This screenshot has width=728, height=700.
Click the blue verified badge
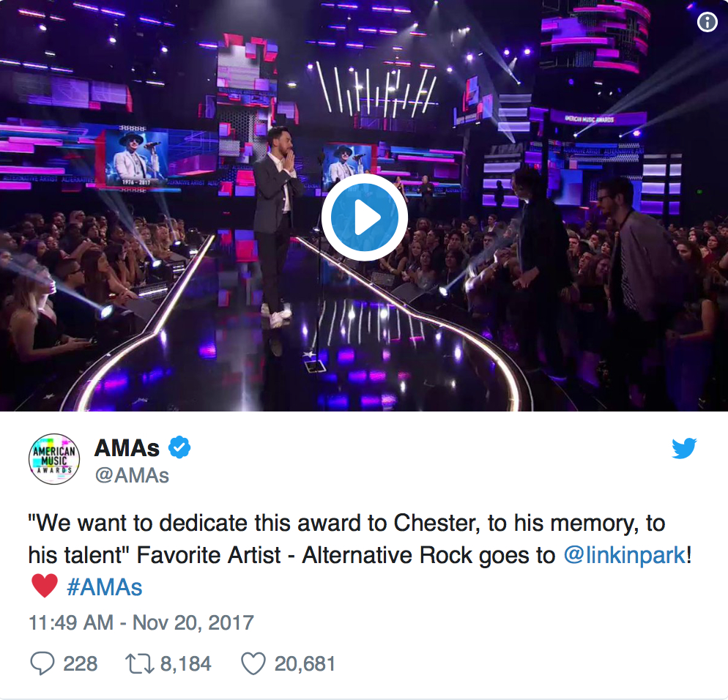click(x=179, y=447)
